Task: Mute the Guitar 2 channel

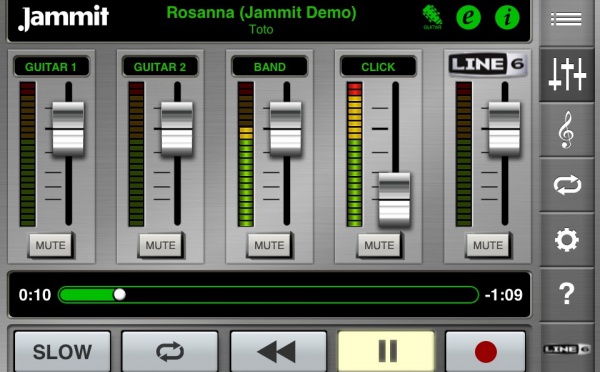Action: 160,245
